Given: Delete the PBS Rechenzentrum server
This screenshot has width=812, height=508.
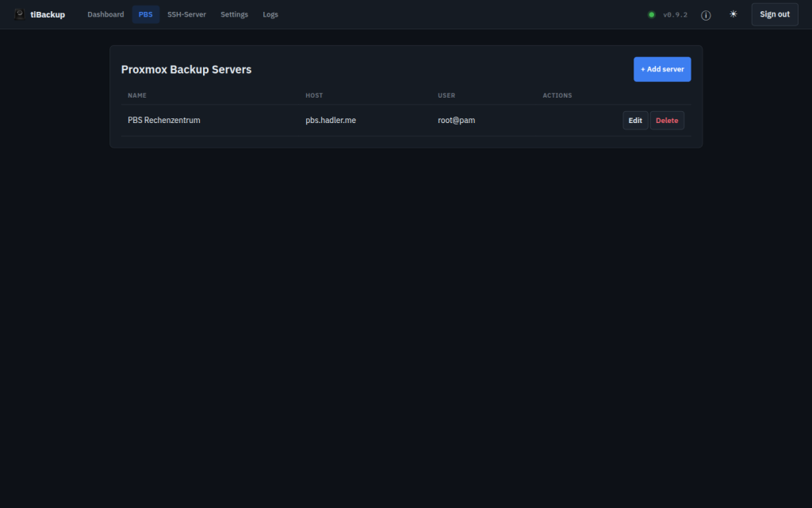Looking at the screenshot, I should tap(666, 121).
